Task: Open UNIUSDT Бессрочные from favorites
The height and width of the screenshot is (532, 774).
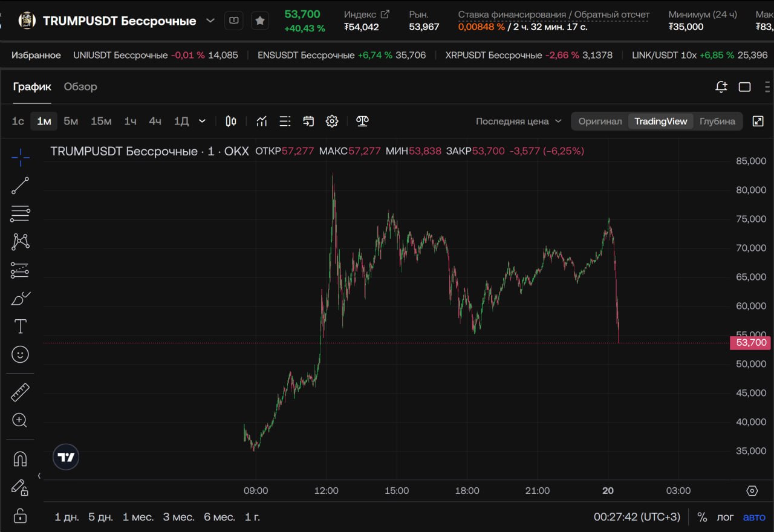Action: (x=155, y=55)
